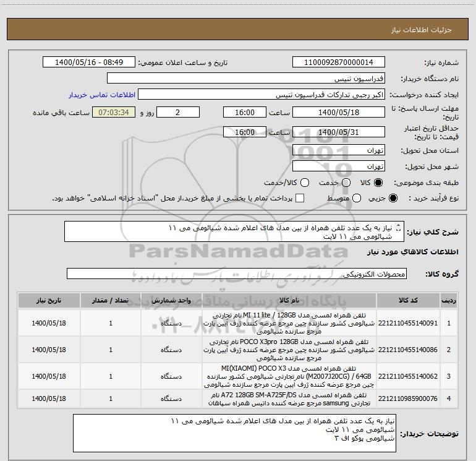Select the متوسط purchase type radio
Viewport: 476px width, 461px height.
pos(357,198)
